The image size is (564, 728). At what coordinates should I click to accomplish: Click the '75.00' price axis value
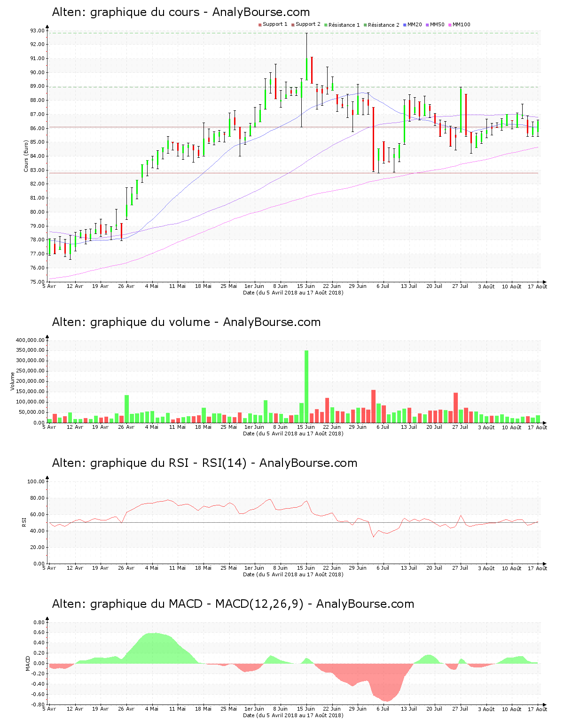(38, 282)
